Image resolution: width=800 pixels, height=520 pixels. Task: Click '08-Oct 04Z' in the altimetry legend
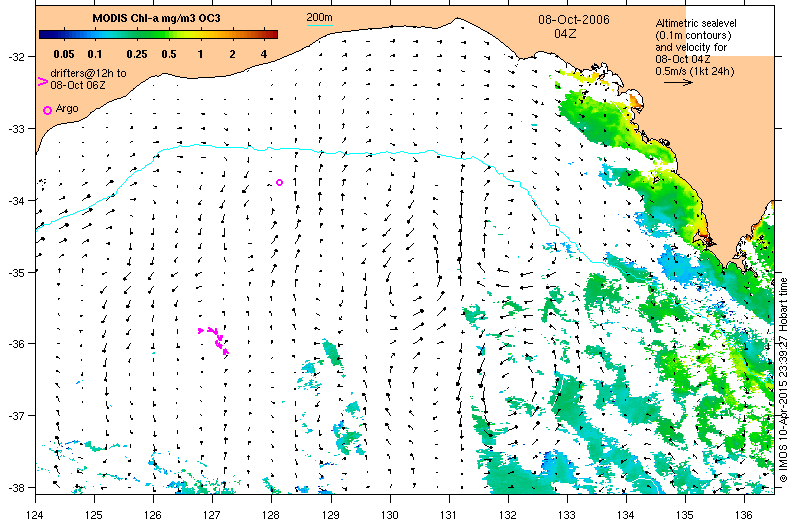click(x=683, y=59)
